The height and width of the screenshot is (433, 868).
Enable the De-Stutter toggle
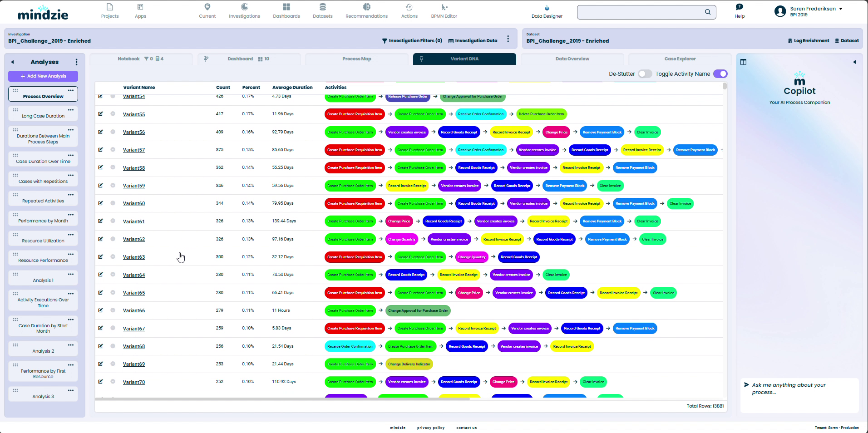pos(644,74)
